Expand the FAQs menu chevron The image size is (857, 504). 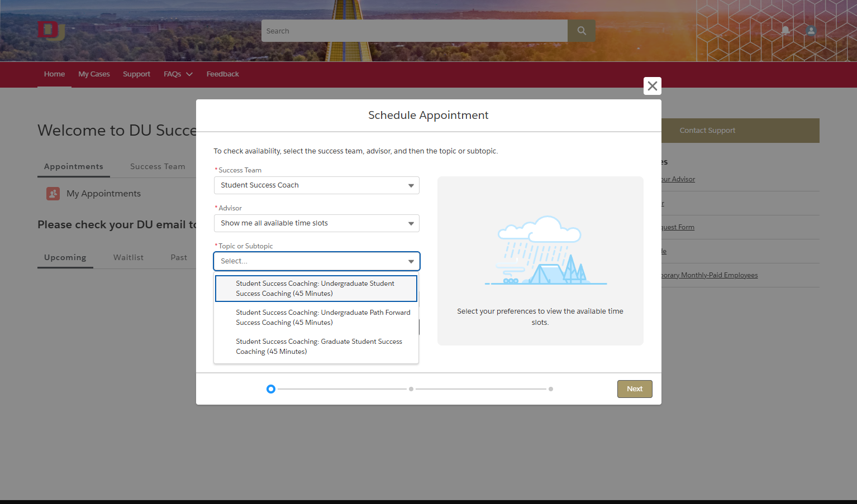coord(189,74)
